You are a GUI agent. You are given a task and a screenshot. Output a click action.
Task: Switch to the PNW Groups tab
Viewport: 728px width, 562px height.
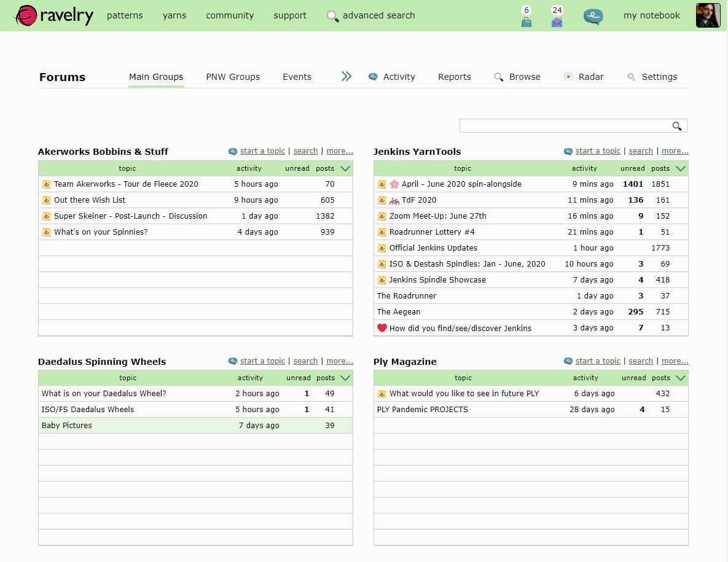click(233, 77)
